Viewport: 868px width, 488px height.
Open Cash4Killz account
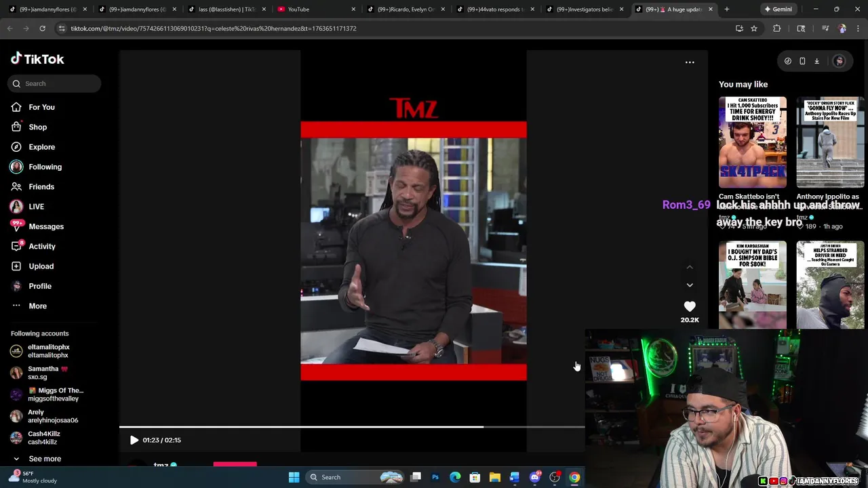tap(35, 438)
